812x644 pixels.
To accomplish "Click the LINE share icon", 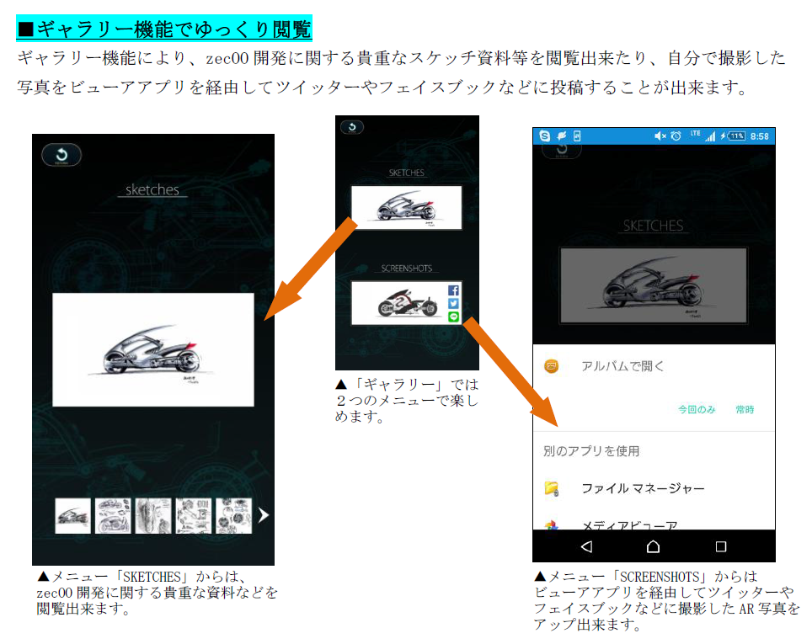I will [454, 317].
